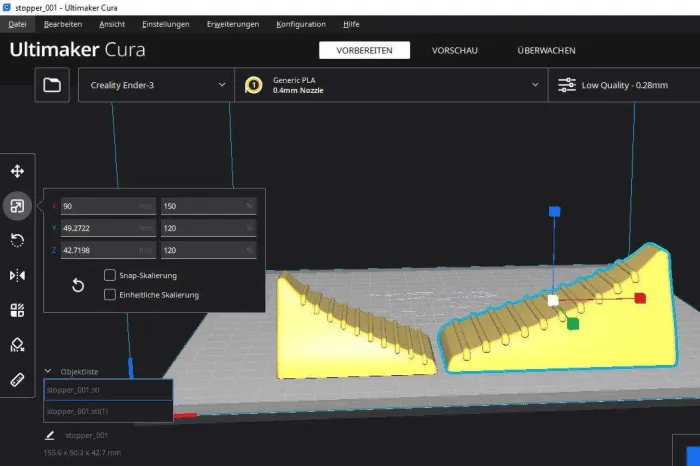Screen dimensions: 700x466
Task: Click the Z size field showing 42.7198
Action: click(108, 250)
